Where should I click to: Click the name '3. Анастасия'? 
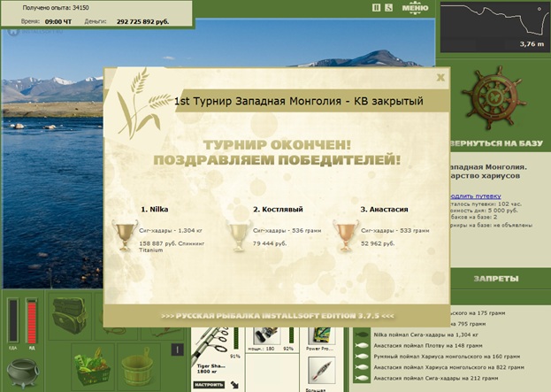pos(385,209)
